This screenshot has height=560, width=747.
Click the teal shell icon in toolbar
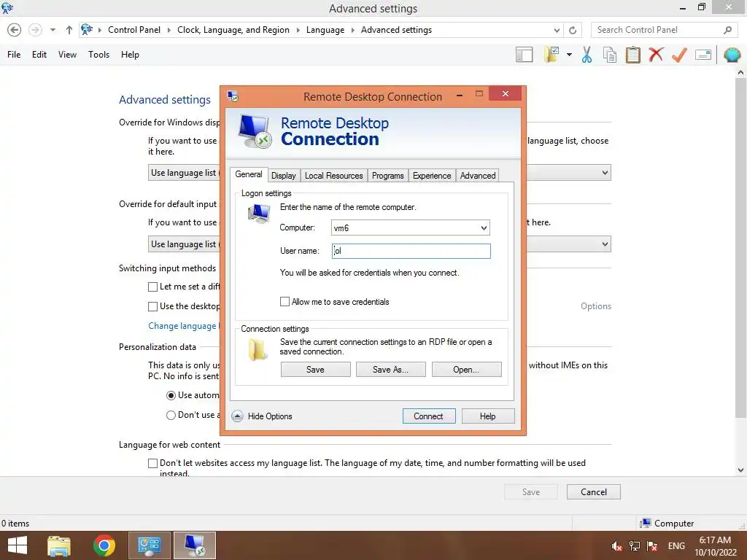pos(732,55)
